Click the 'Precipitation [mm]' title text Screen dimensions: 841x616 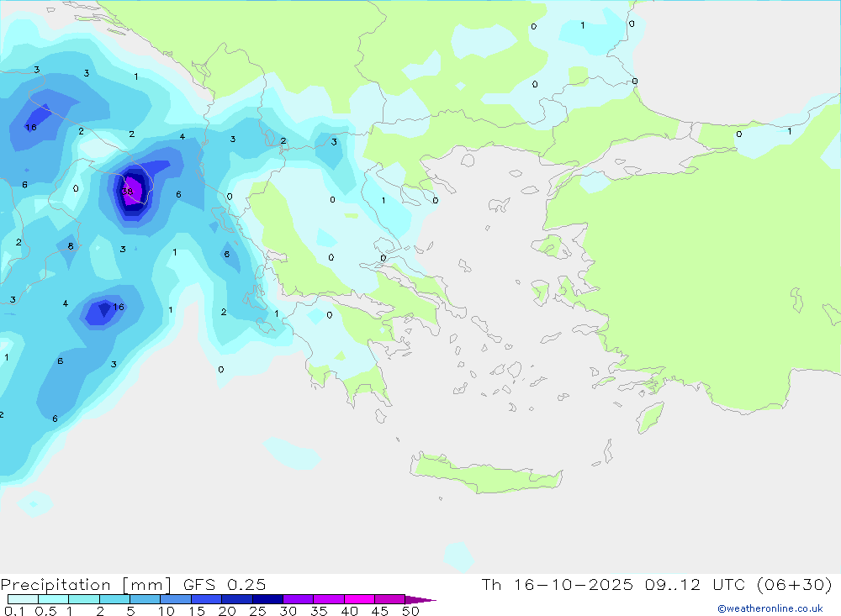pos(86,585)
